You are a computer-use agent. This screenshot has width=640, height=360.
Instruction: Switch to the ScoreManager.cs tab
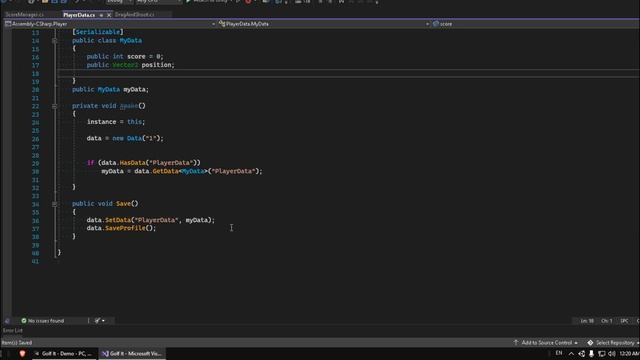point(25,15)
